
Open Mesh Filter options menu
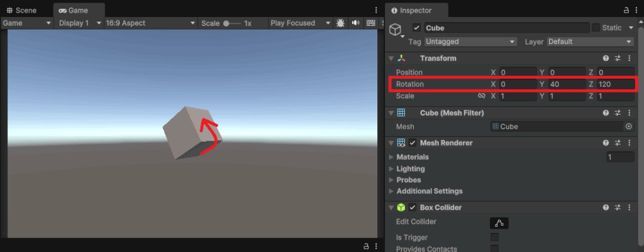click(x=629, y=113)
